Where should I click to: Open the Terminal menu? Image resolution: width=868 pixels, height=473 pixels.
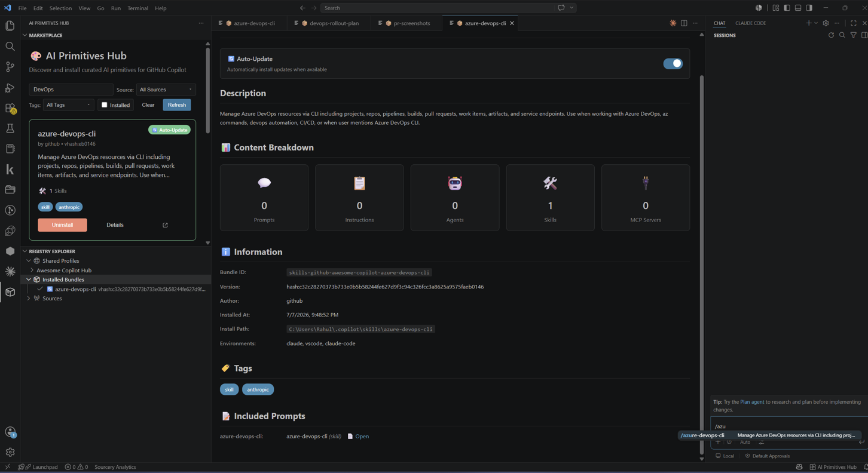click(x=137, y=8)
